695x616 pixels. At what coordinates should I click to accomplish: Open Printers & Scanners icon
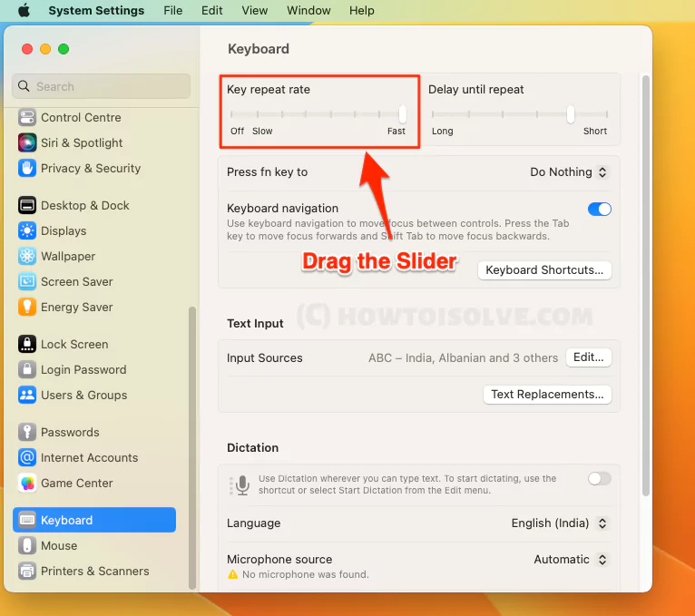point(27,571)
